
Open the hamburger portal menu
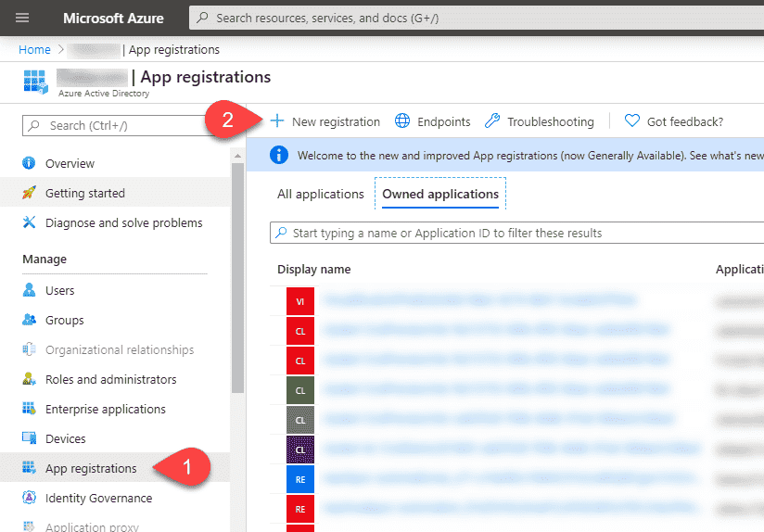pyautogui.click(x=22, y=18)
